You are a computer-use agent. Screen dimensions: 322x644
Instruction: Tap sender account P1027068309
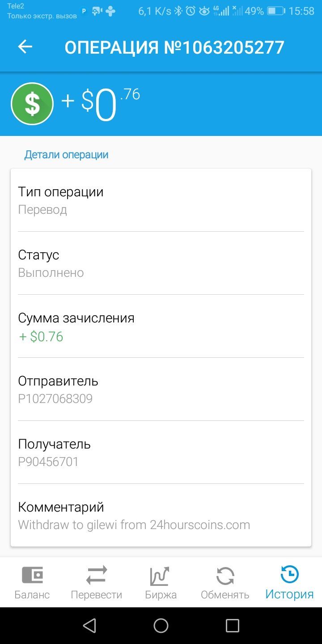coord(55,398)
